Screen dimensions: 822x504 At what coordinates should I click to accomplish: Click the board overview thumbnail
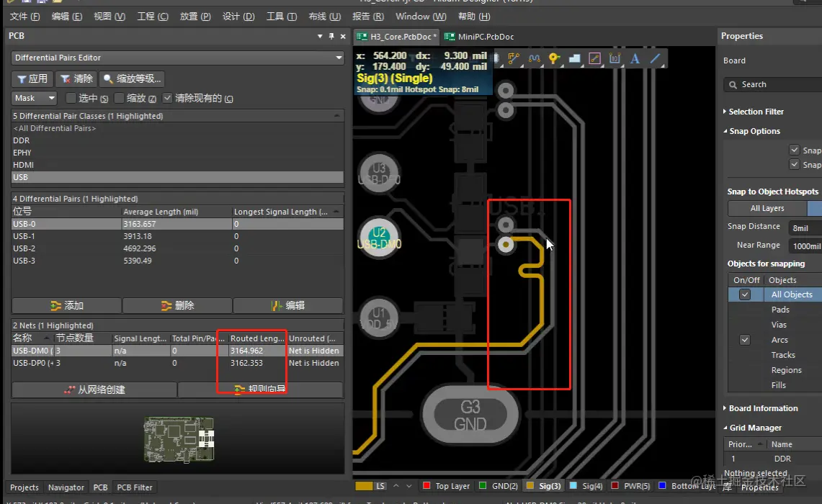point(179,439)
